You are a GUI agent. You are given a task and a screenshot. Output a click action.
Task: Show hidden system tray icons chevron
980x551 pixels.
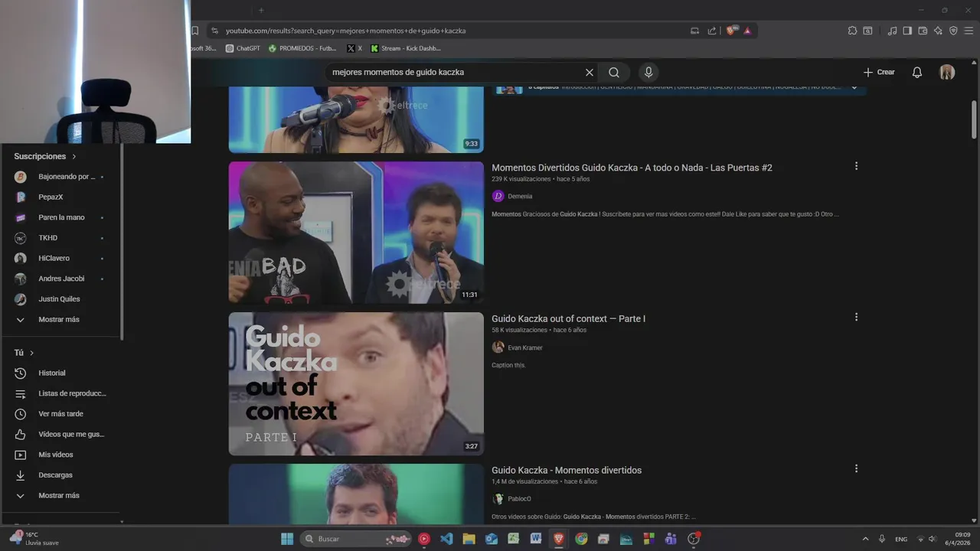point(866,539)
